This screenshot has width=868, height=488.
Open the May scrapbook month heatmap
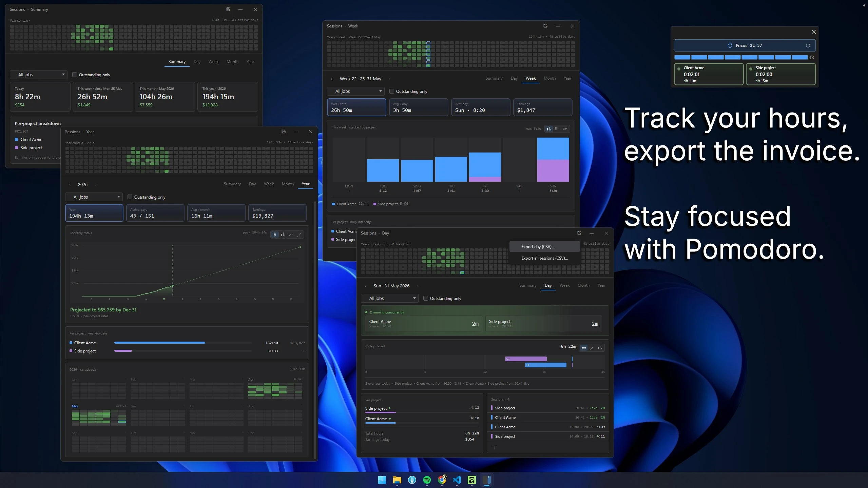(99, 417)
